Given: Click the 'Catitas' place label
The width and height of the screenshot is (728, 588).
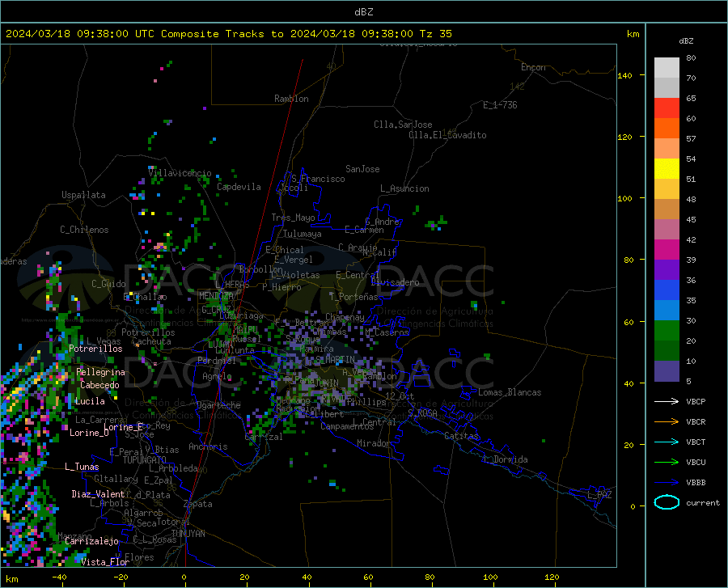Looking at the screenshot, I should 461,436.
